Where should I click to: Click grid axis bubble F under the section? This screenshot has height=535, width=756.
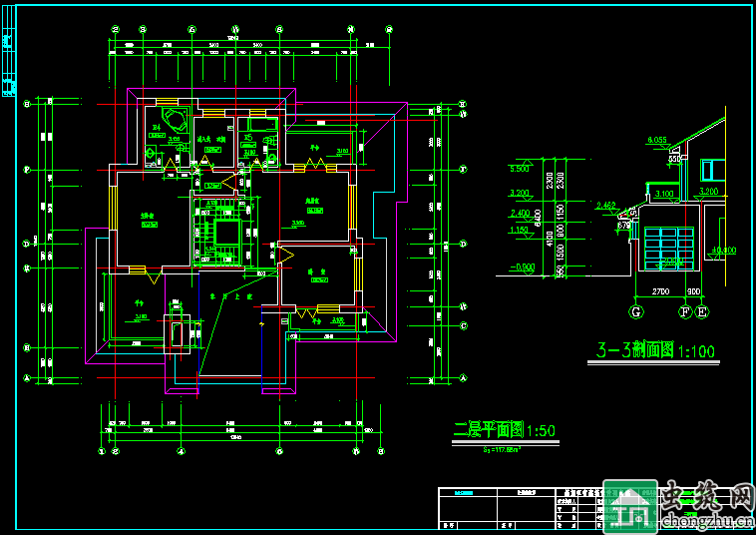pyautogui.click(x=684, y=312)
